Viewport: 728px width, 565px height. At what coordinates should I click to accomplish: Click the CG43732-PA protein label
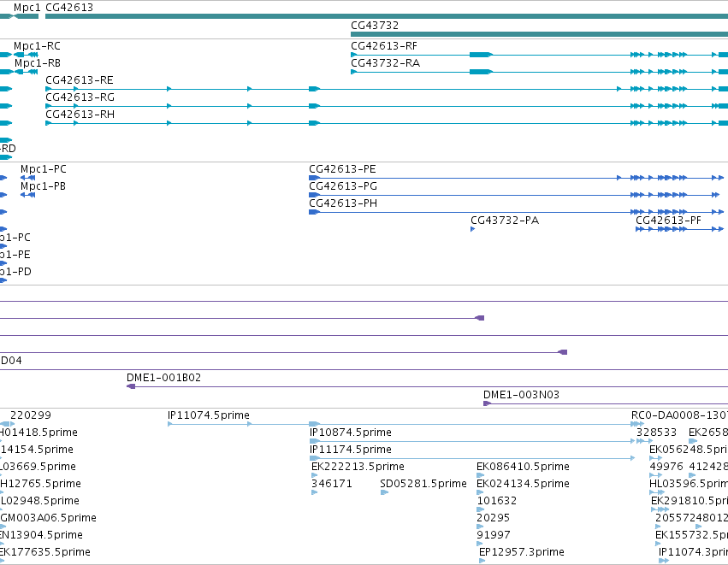505,221
